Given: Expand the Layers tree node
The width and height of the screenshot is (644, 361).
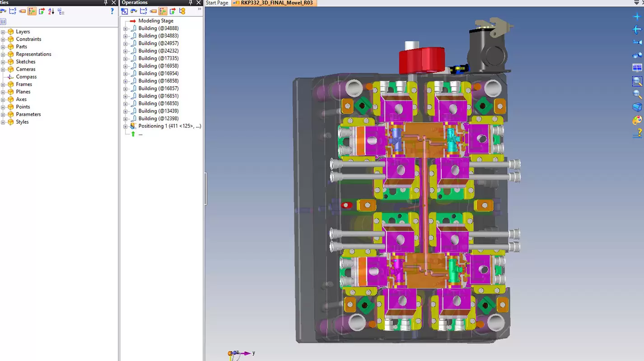Looking at the screenshot, I should tap(3, 32).
